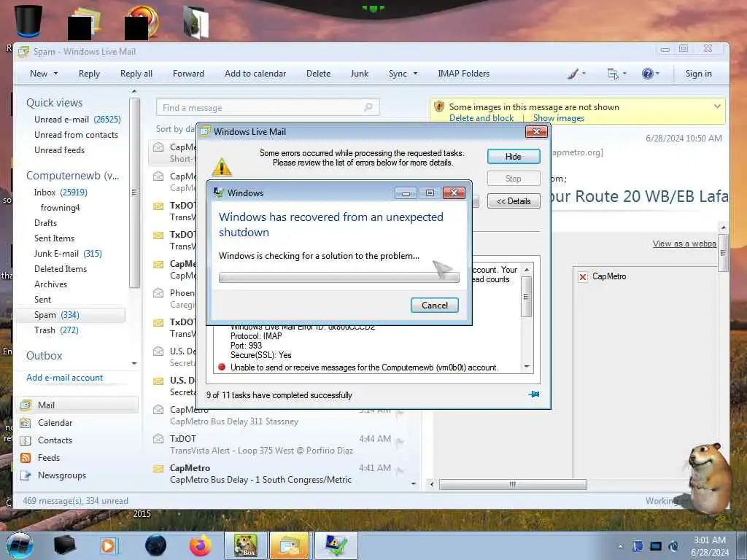Image resolution: width=747 pixels, height=560 pixels.
Task: Select the Junk E-mail folder
Action: [x=68, y=254]
